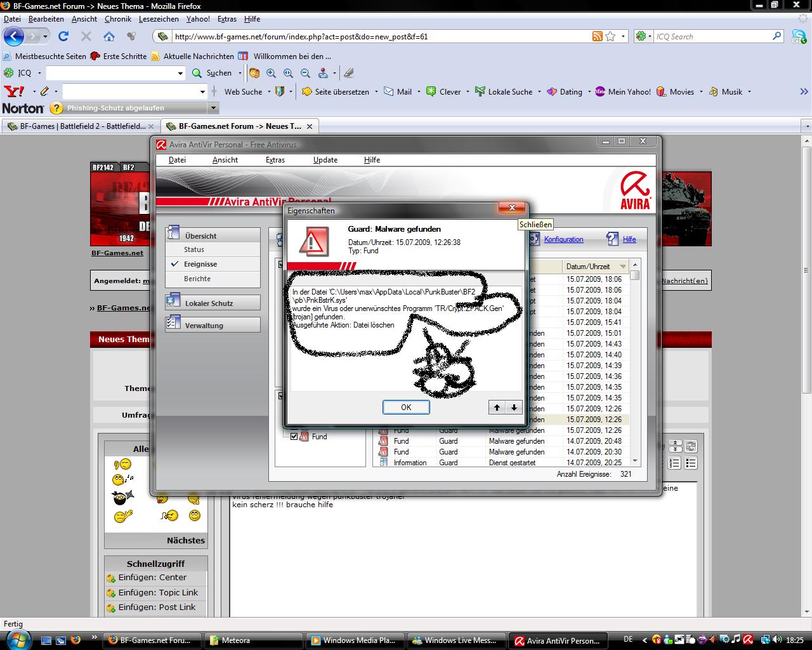Show the previous event with up arrow
The image size is (812, 650).
[497, 408]
